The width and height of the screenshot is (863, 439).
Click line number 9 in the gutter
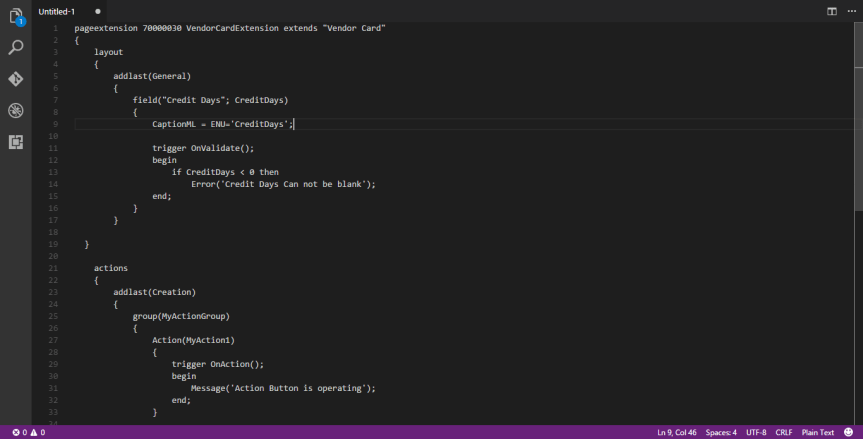(56, 124)
